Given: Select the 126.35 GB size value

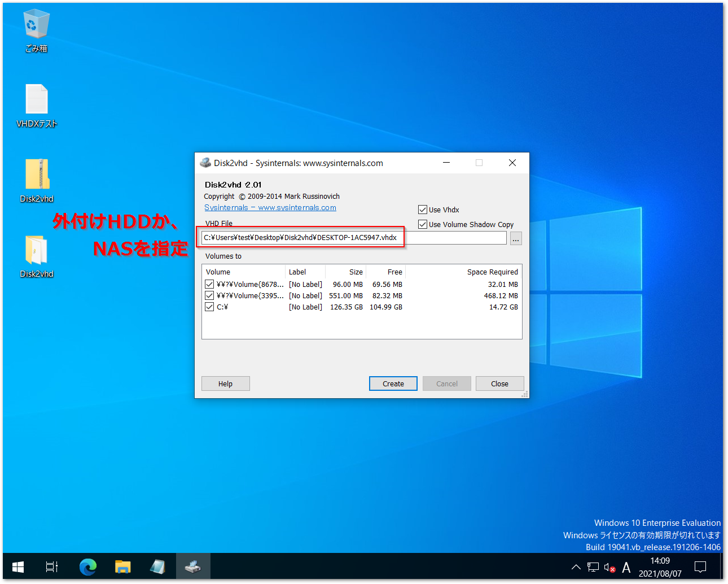Looking at the screenshot, I should pos(347,307).
